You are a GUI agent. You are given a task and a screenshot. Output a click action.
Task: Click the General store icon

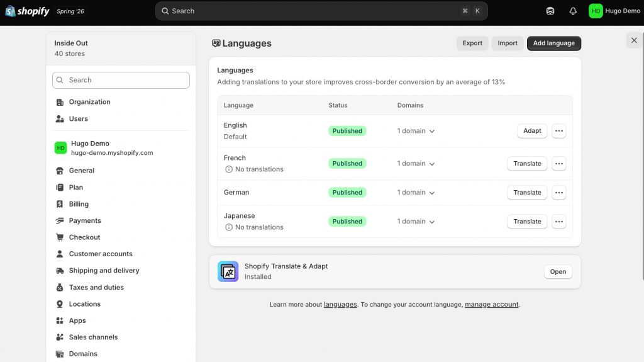click(x=60, y=171)
